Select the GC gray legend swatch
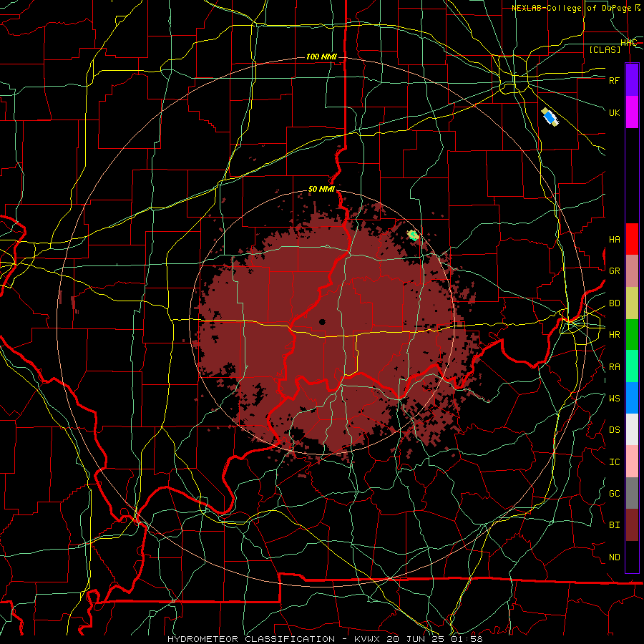The image size is (644, 644). [632, 493]
